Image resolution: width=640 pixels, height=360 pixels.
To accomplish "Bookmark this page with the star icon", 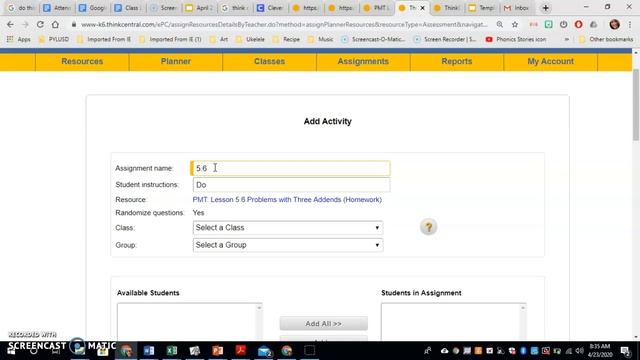I will point(515,24).
